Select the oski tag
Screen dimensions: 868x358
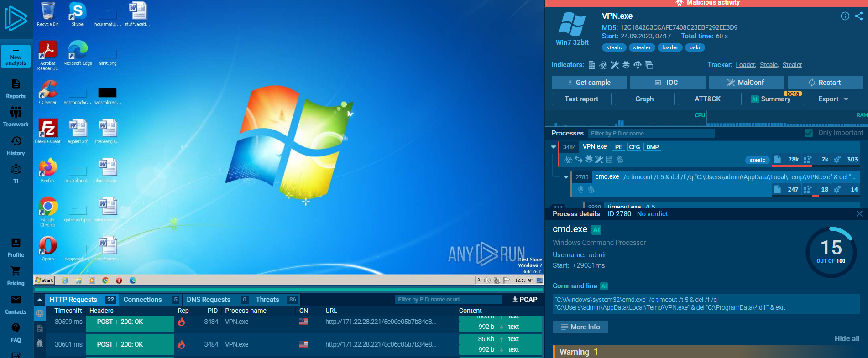pos(695,47)
